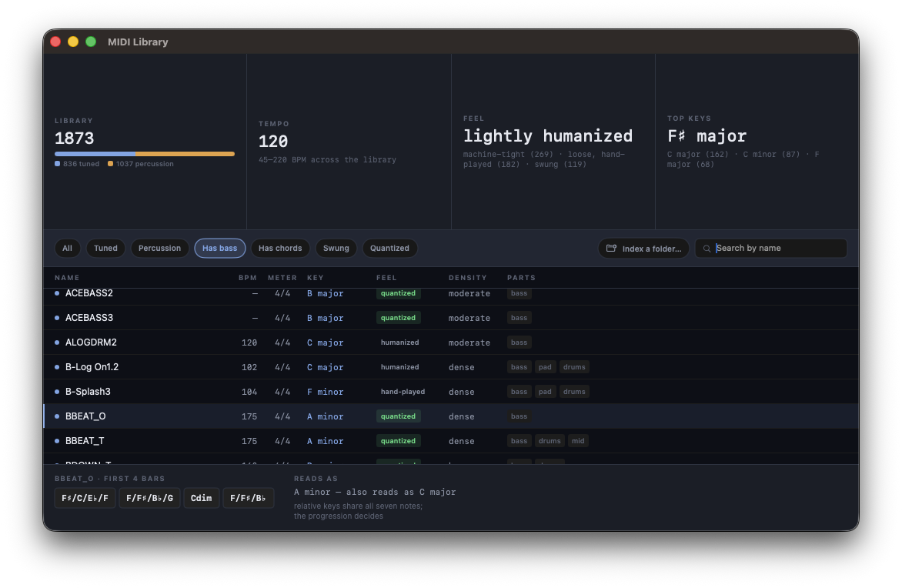Enable the Quantized filter
The height and width of the screenshot is (588, 902).
389,248
